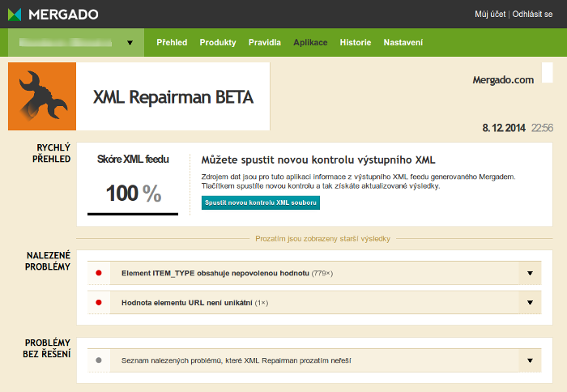Click the white box beside Mergado.com
The height and width of the screenshot is (392, 567).
pyautogui.click(x=547, y=73)
